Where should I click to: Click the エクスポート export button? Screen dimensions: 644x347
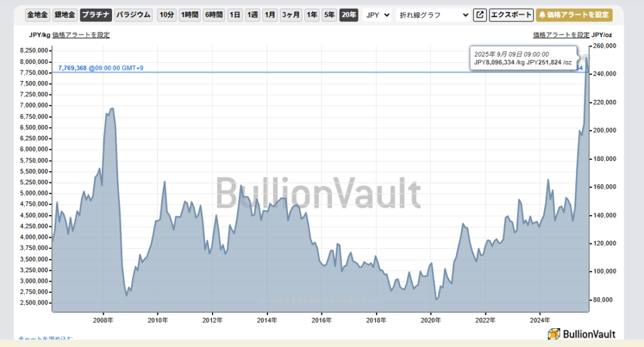coord(511,14)
